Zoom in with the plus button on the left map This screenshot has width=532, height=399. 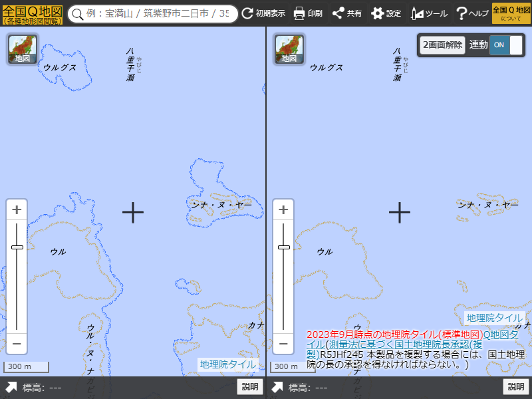point(16,210)
